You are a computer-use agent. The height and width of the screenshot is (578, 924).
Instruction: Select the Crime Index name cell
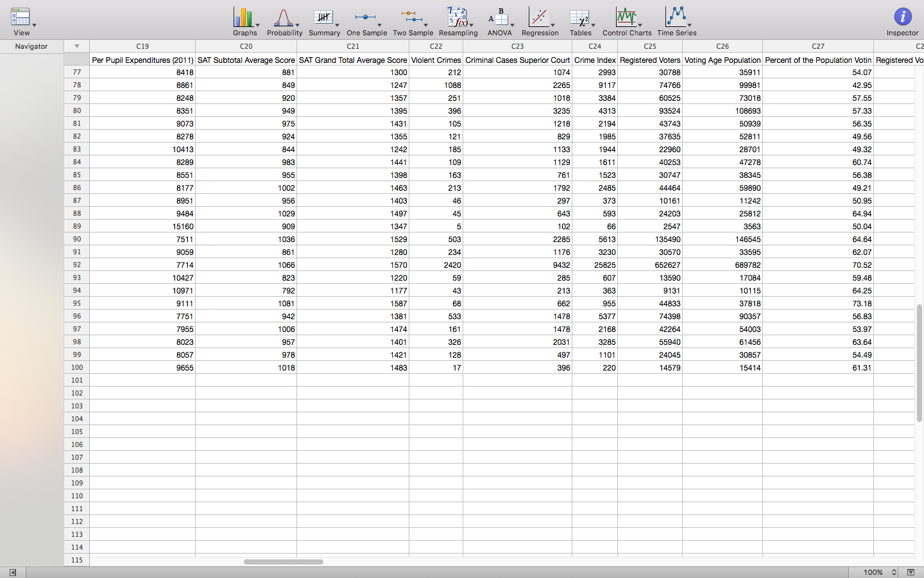595,60
